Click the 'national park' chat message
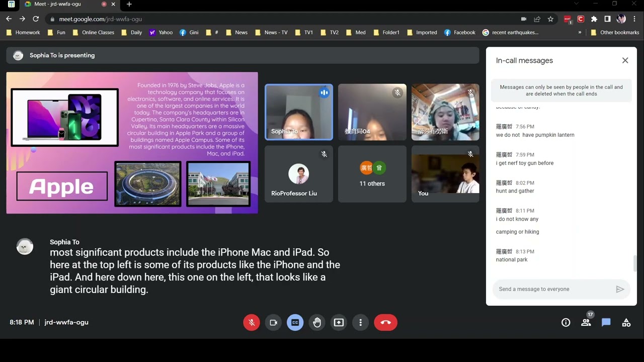 click(512, 260)
